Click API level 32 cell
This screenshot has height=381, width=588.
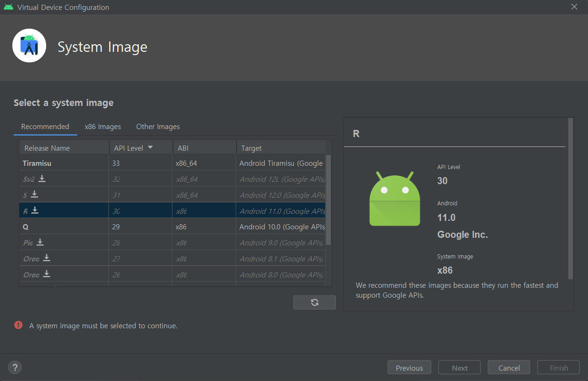(141, 179)
